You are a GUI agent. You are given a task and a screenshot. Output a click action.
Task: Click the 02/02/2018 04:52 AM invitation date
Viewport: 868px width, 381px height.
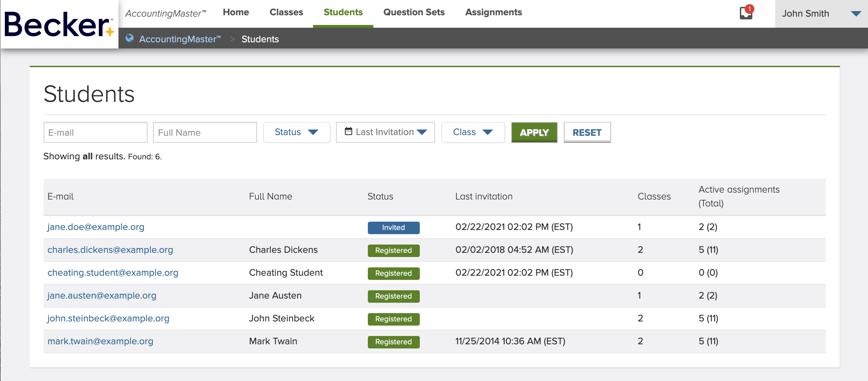[514, 250]
